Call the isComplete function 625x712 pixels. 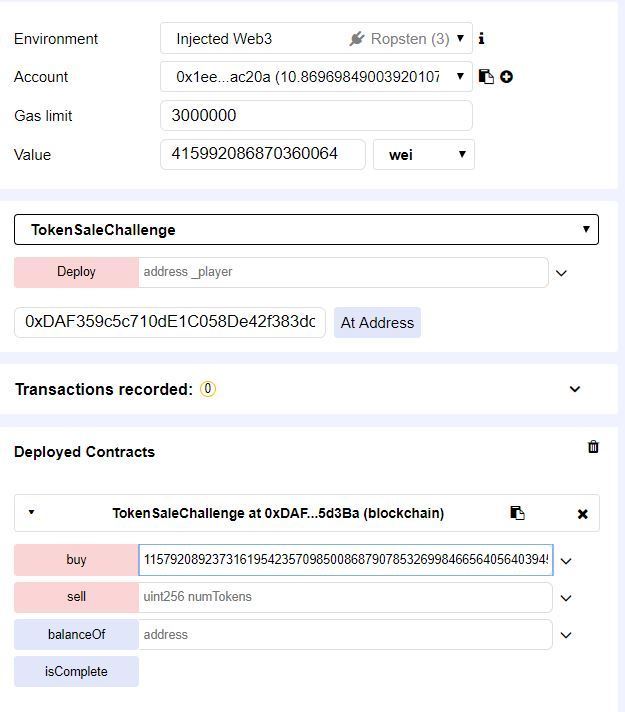[x=76, y=672]
